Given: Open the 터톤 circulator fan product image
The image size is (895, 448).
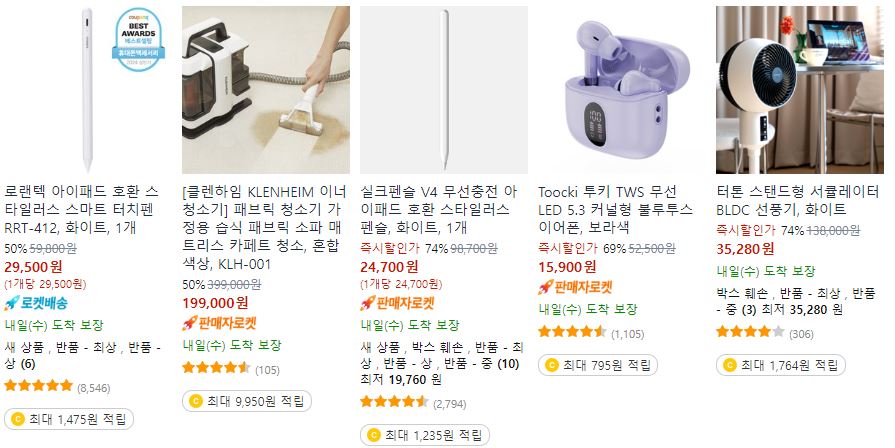Looking at the screenshot, I should click(x=800, y=90).
